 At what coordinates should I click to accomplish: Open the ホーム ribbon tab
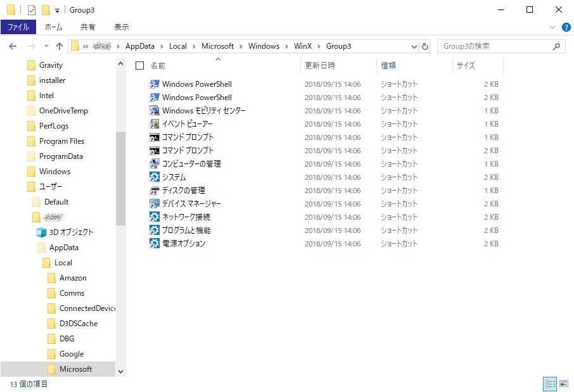[x=53, y=27]
